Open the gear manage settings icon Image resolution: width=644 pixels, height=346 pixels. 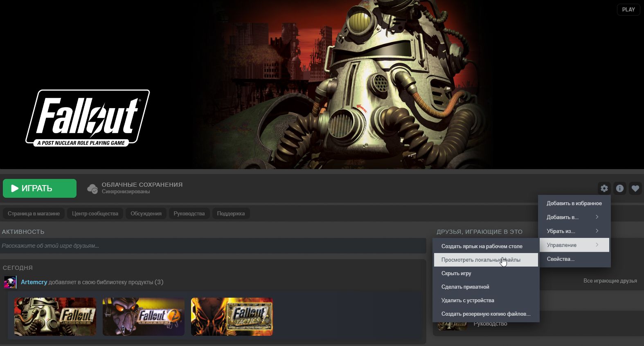pos(604,188)
